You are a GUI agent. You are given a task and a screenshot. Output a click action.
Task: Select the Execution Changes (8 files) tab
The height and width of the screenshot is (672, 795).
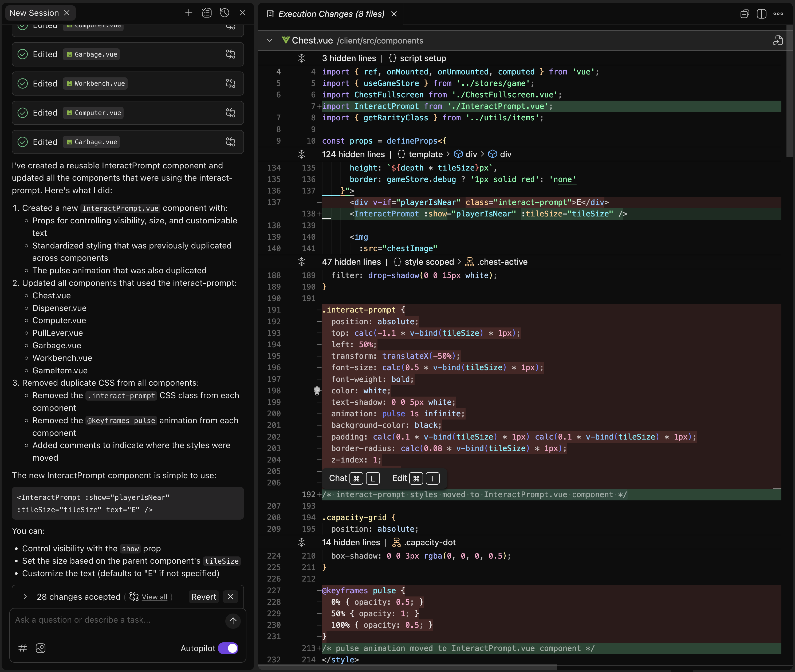pos(331,14)
